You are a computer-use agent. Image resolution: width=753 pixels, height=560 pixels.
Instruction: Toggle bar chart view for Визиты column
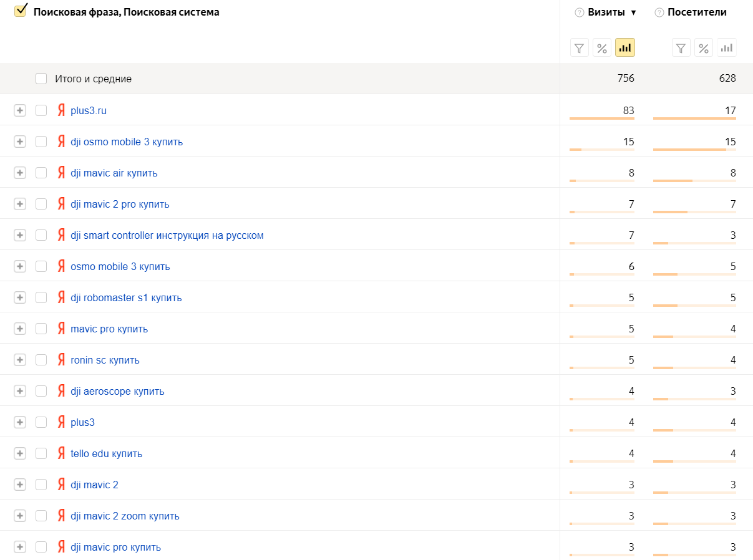tap(625, 48)
